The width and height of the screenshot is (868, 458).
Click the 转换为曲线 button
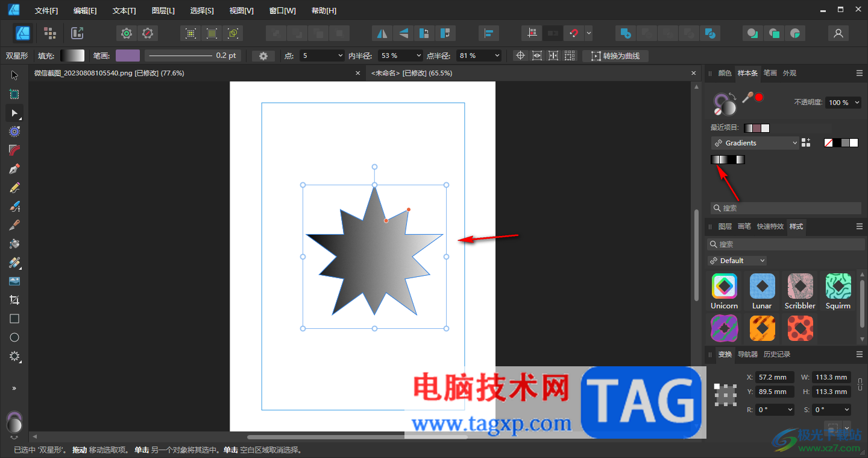[615, 56]
